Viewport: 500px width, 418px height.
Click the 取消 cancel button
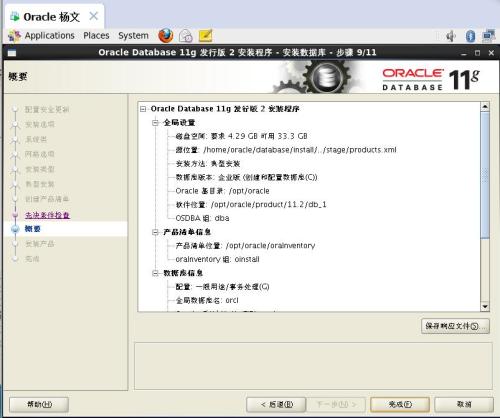pyautogui.click(x=464, y=404)
